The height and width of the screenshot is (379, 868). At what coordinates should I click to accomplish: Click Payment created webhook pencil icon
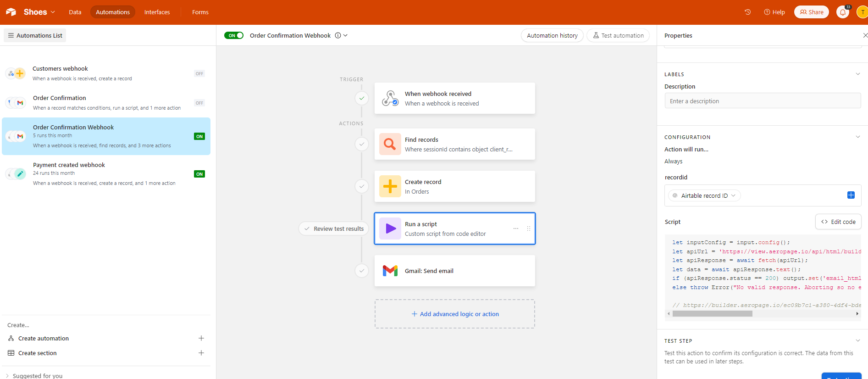[19, 173]
